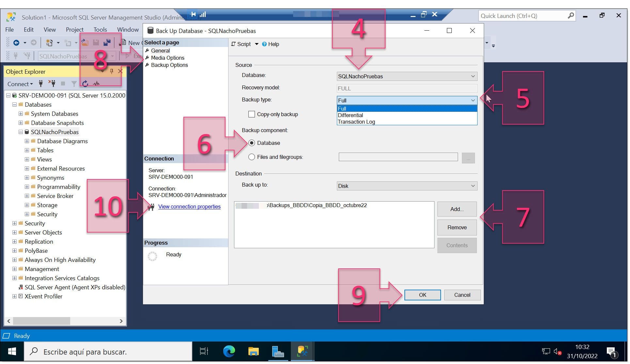The height and width of the screenshot is (364, 630).
Task: Open Task View on the taskbar
Action: [204, 351]
